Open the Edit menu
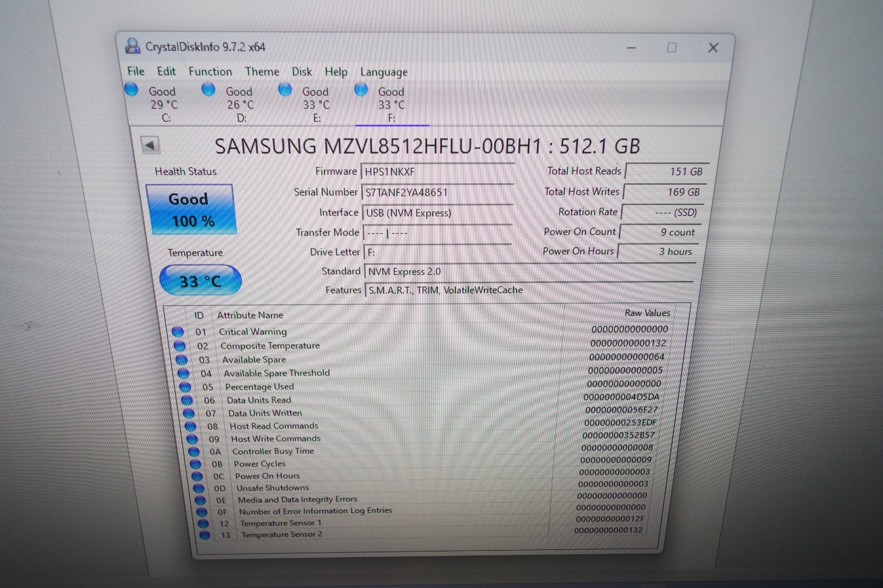Viewport: 883px width, 588px height. tap(166, 71)
